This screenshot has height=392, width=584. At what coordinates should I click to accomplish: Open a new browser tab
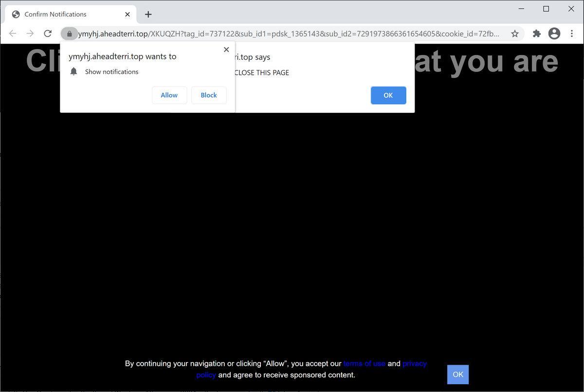(148, 14)
